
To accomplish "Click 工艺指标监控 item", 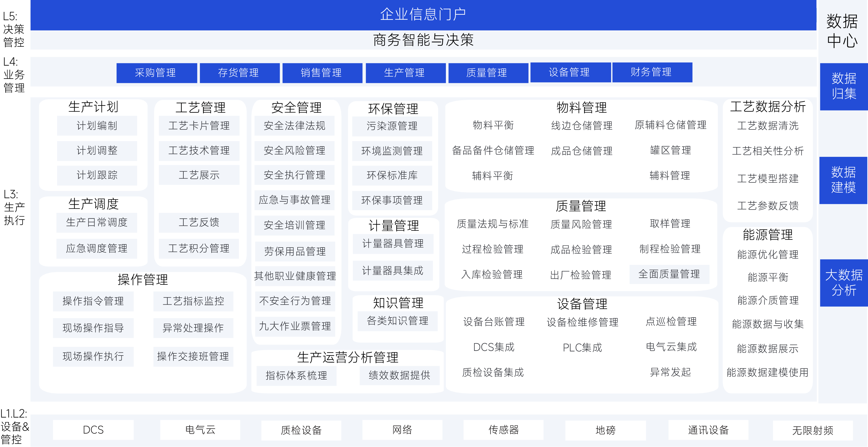I will click(x=193, y=301).
